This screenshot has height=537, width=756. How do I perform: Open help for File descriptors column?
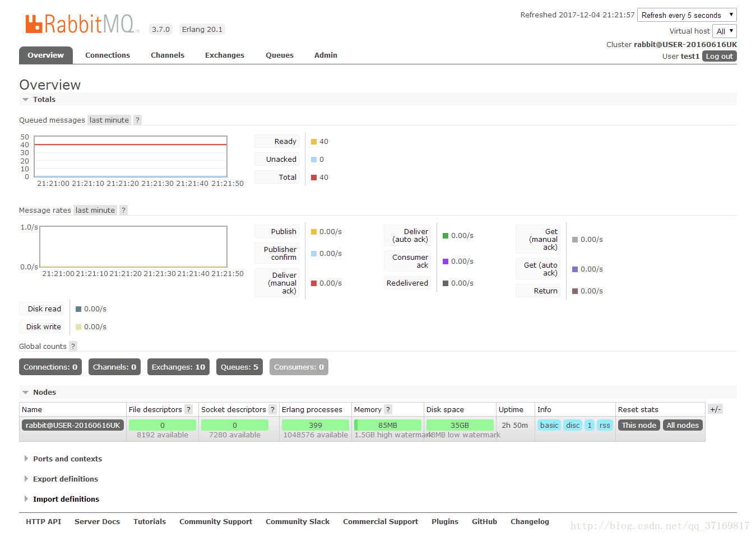pyautogui.click(x=189, y=409)
